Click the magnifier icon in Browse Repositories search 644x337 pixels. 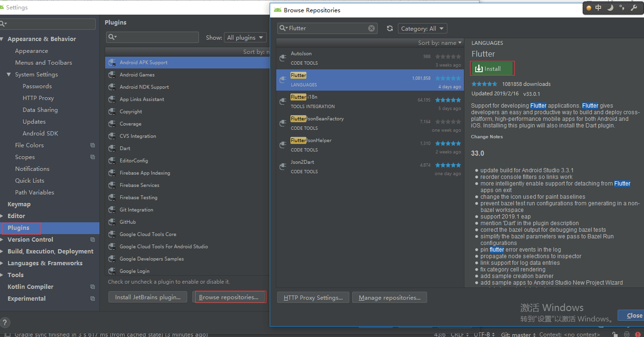tap(283, 28)
